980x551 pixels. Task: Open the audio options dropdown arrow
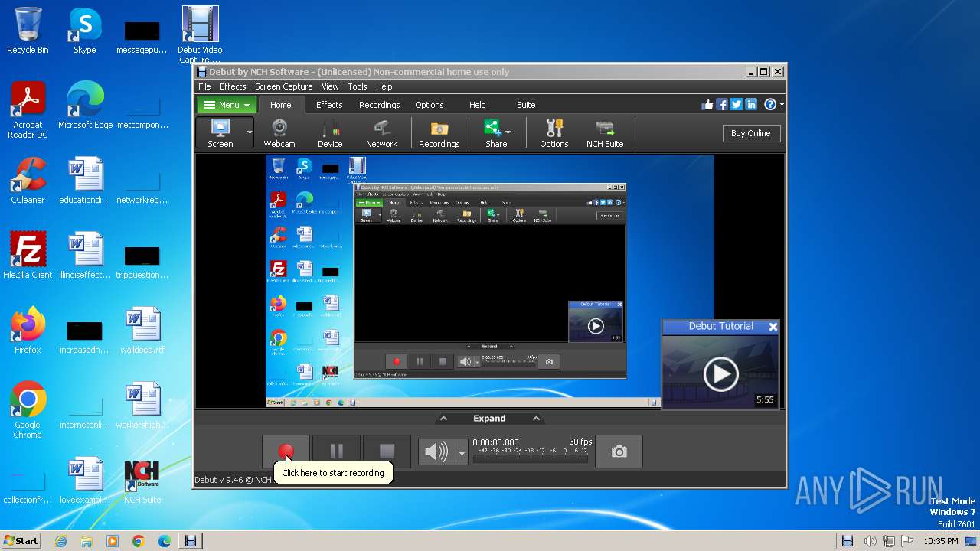tap(462, 452)
